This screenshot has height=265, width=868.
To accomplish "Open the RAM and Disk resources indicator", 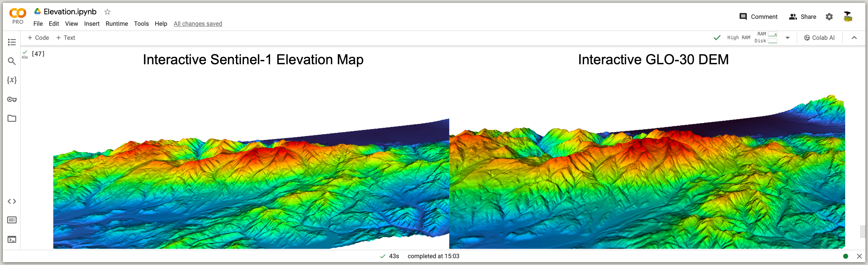I will (x=766, y=37).
